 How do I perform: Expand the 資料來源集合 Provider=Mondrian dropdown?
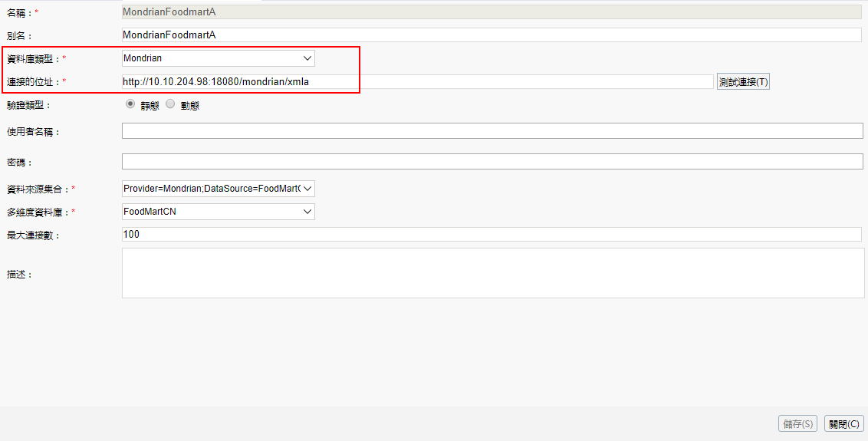coord(218,189)
